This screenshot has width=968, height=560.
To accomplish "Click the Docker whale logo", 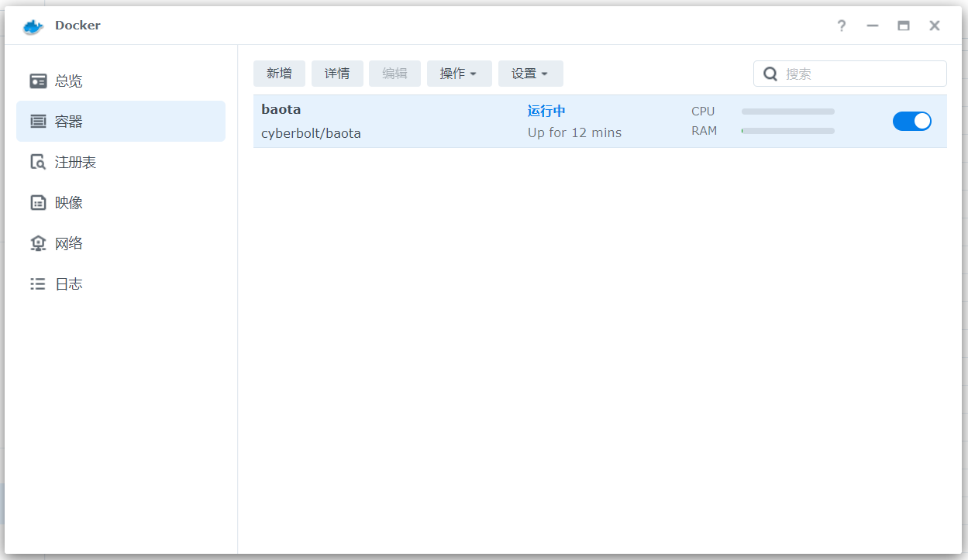I will point(32,26).
